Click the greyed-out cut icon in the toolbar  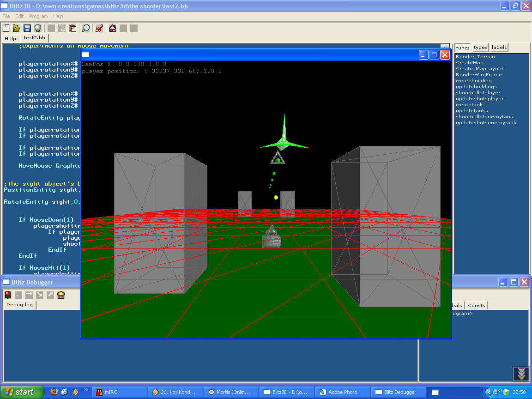point(51,28)
